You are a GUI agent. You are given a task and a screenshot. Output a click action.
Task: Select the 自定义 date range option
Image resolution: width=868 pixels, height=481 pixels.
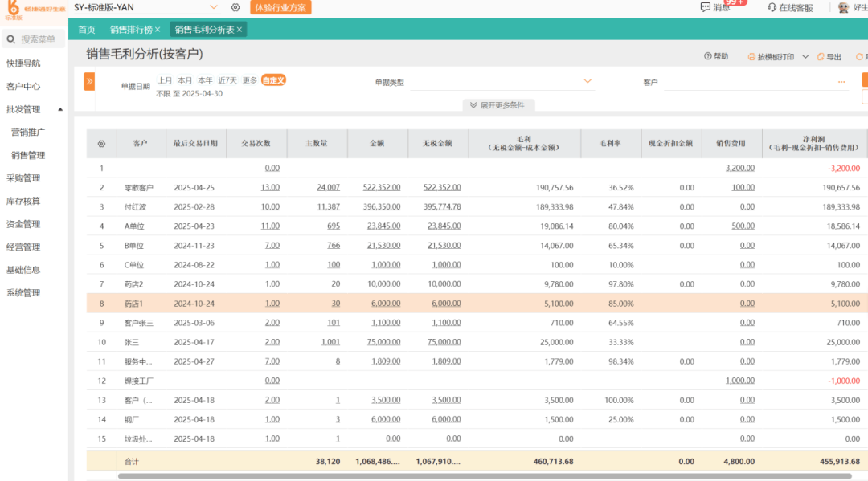point(273,80)
